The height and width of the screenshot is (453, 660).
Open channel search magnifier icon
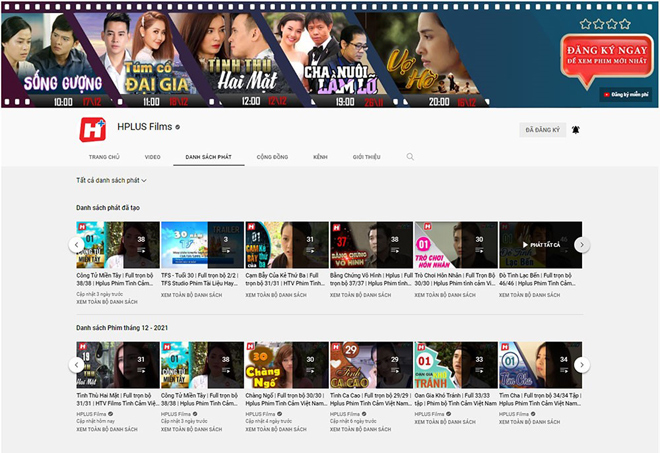point(409,157)
